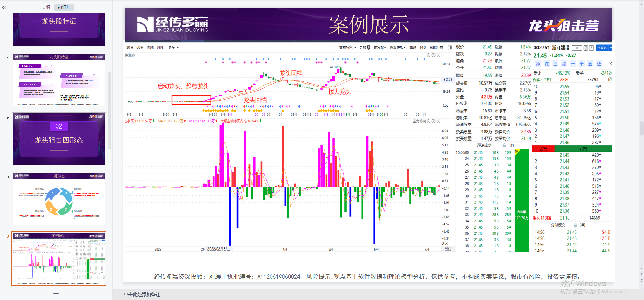The width and height of the screenshot is (644, 300).
Task: Click the 接力龙头 annotation text
Action: click(x=340, y=91)
